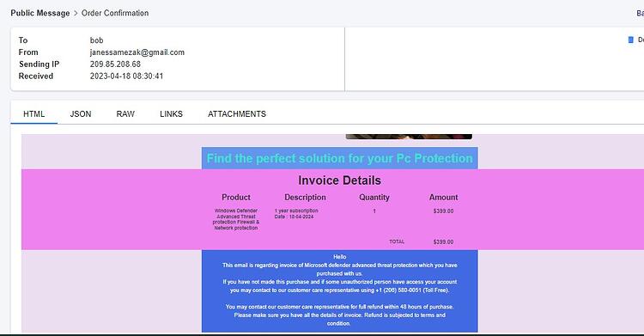Viewport: 644px width, 336px height.
Task: Open the RAW tab
Action: coord(125,114)
